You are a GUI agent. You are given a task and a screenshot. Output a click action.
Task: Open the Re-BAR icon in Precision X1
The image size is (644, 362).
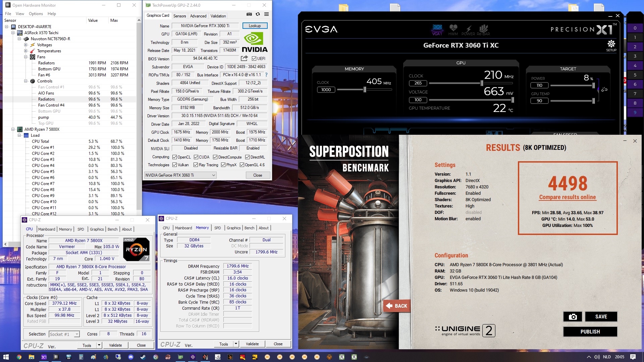point(483,29)
